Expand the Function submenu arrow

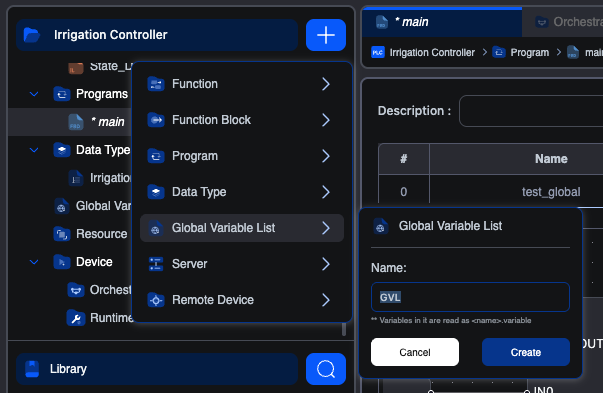coord(326,84)
